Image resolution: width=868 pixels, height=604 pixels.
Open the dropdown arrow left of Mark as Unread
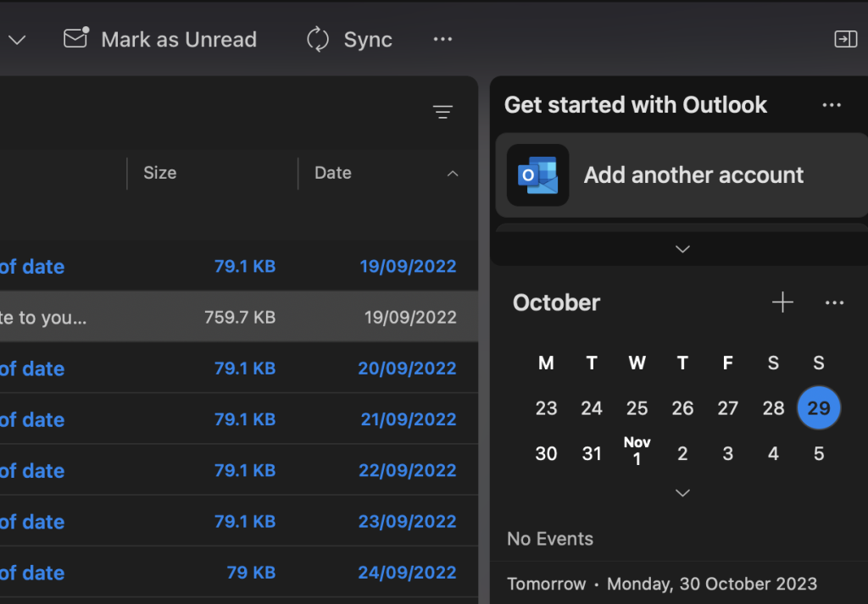17,40
